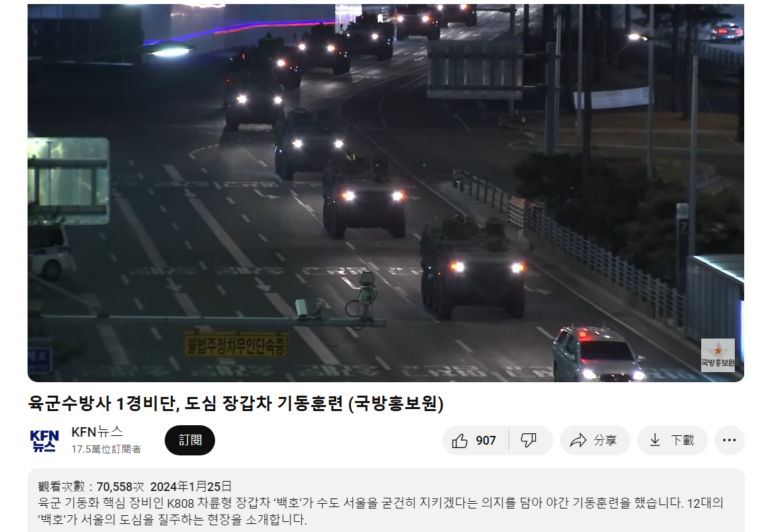Click the 觀看次數 70,558次 view count
Viewport: 759px width, 532px height.
click(91, 486)
